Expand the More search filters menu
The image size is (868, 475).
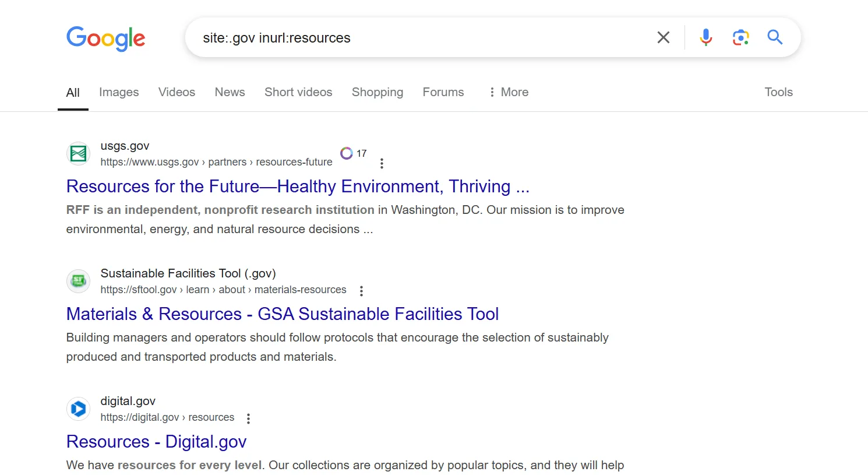tap(509, 92)
